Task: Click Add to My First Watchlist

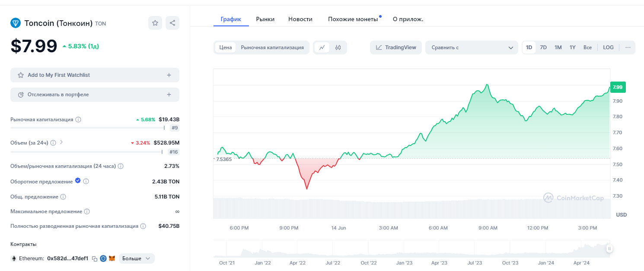Action: point(95,75)
